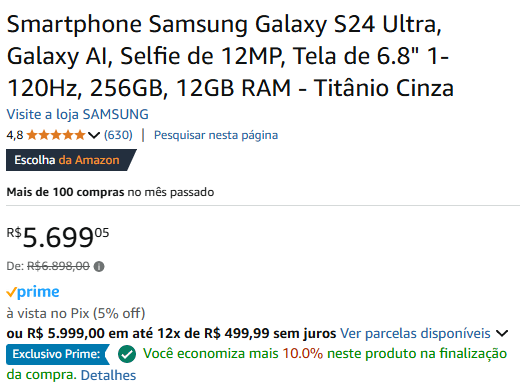Viewport: 529px width, 387px height.
Task: Click the Exclusivo Prime label
Action: [58, 354]
